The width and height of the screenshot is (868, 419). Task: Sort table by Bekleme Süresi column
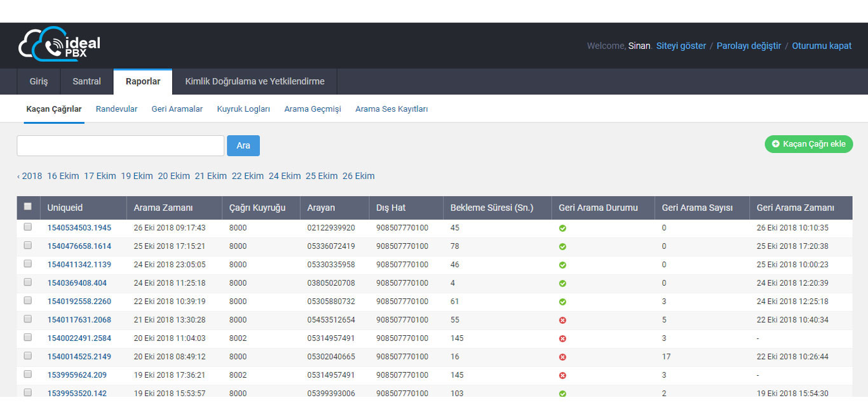(x=491, y=208)
